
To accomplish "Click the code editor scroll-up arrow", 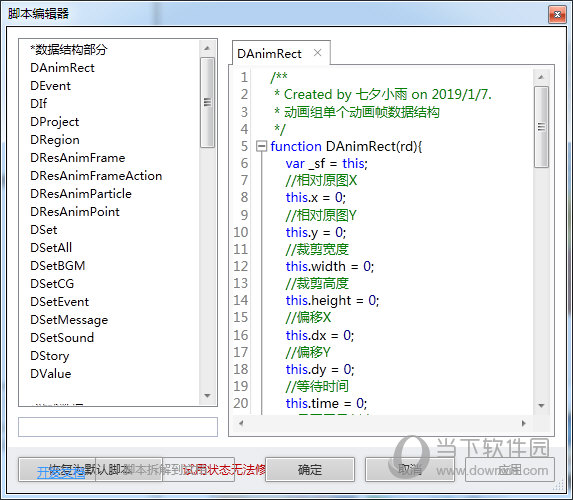I will pyautogui.click(x=541, y=77).
